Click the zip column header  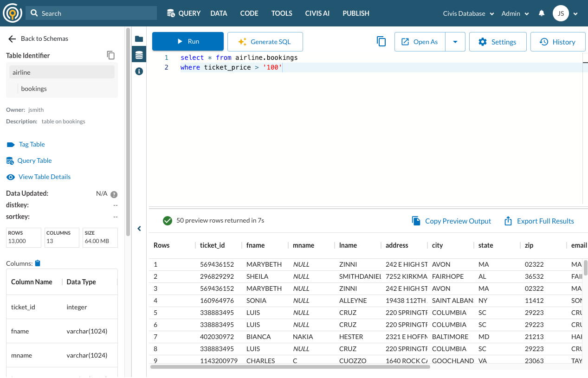pyautogui.click(x=529, y=245)
